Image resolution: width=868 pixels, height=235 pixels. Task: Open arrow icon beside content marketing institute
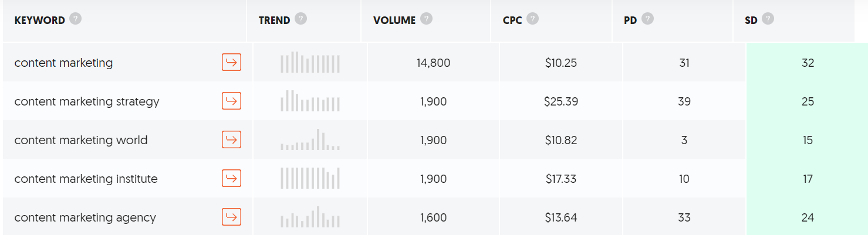(x=231, y=178)
